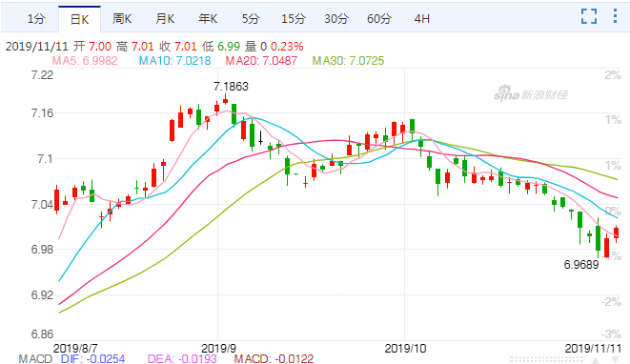Screen dimensions: 630x364
Task: Click the 7.16 y-axis price label
Action: tap(42, 113)
